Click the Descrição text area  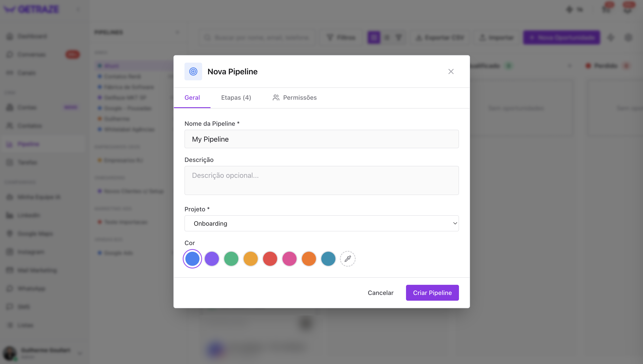click(321, 180)
